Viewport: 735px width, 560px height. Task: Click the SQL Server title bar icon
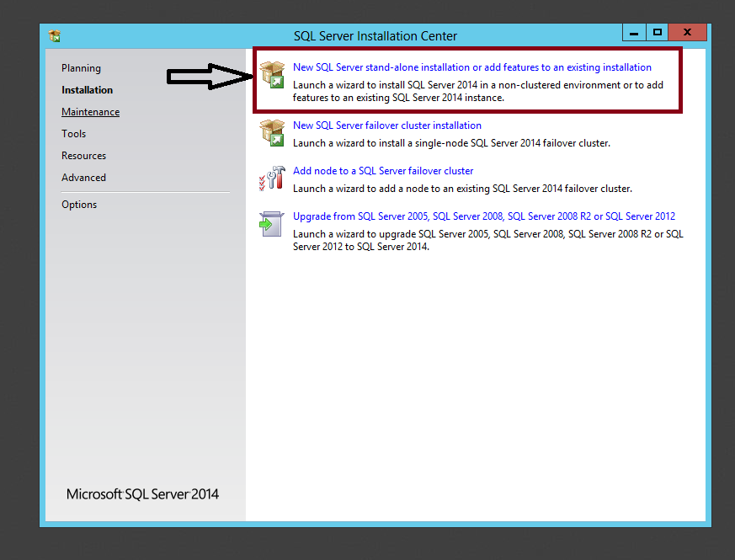click(x=55, y=35)
